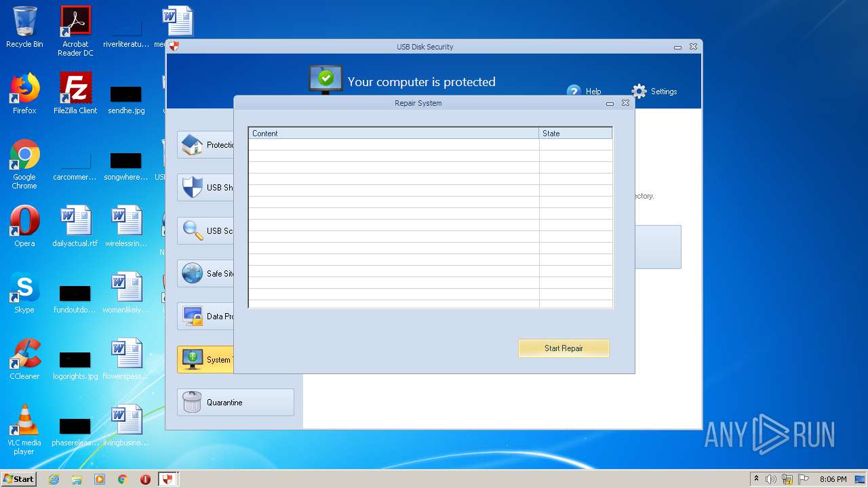Close the Repair System dialog

(625, 103)
